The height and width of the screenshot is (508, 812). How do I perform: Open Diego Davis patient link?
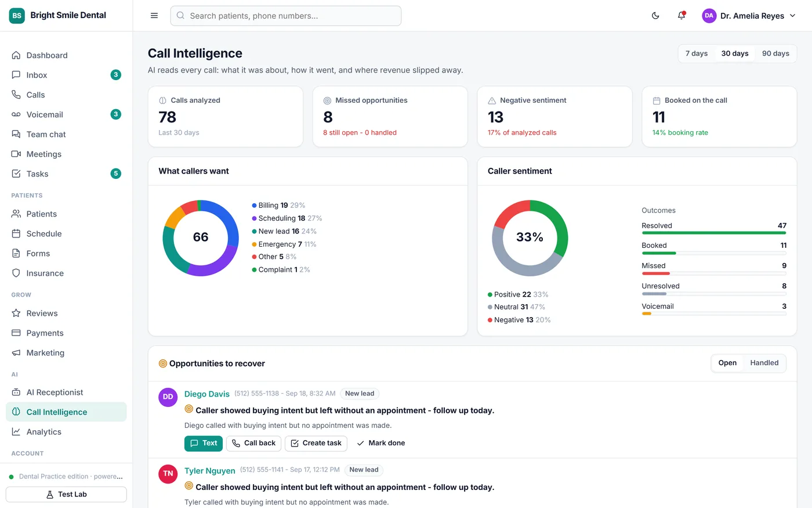point(207,394)
